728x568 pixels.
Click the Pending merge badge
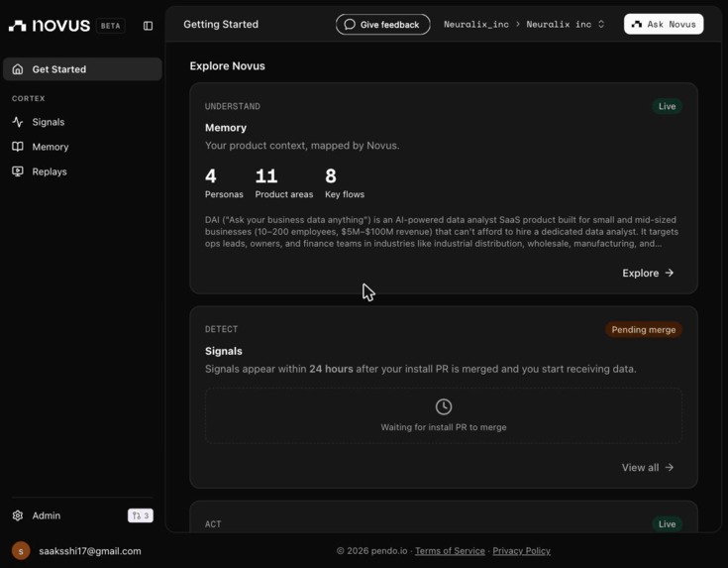pyautogui.click(x=644, y=329)
